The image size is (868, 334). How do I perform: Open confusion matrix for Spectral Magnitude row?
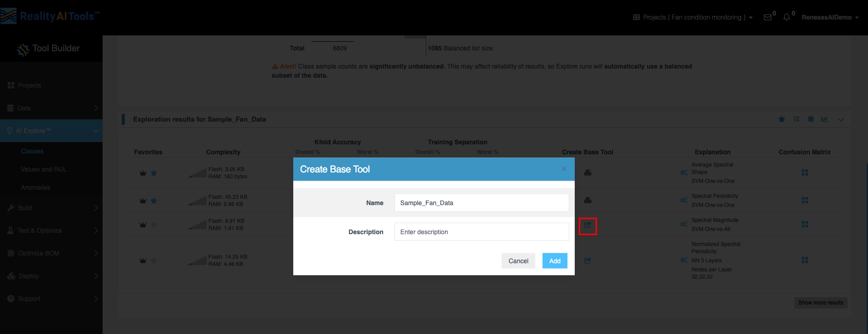[x=805, y=224]
